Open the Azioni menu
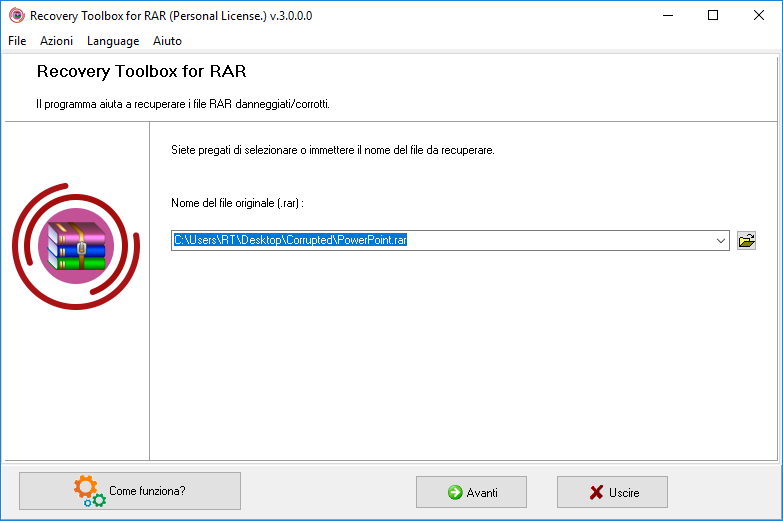 coord(56,41)
